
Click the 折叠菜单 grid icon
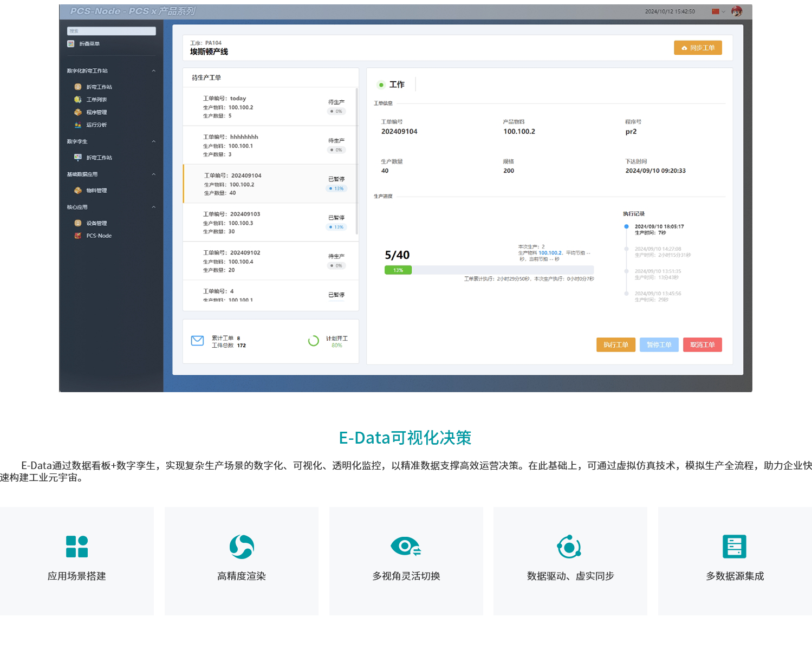(x=70, y=44)
